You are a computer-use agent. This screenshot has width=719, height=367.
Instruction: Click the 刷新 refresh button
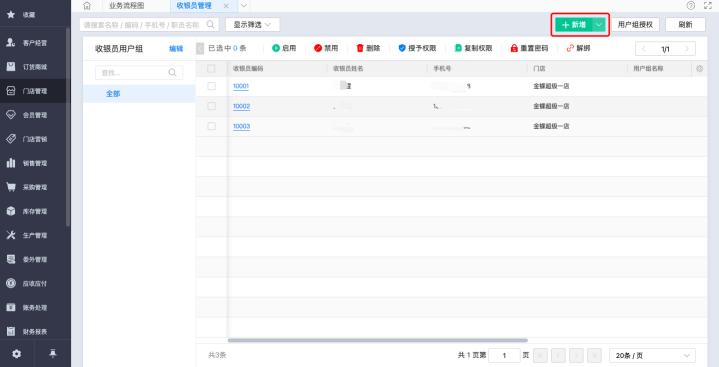tap(685, 24)
